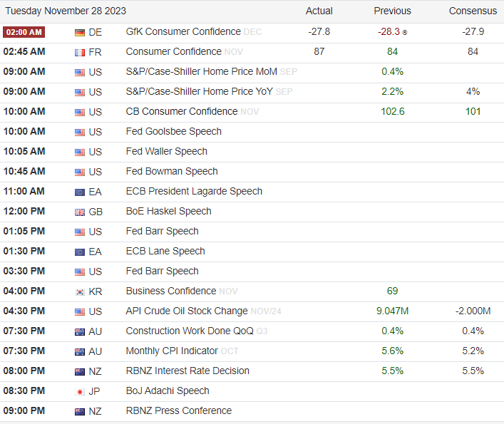Open RBNZ Press Conference event
504x424 pixels.
coord(178,410)
